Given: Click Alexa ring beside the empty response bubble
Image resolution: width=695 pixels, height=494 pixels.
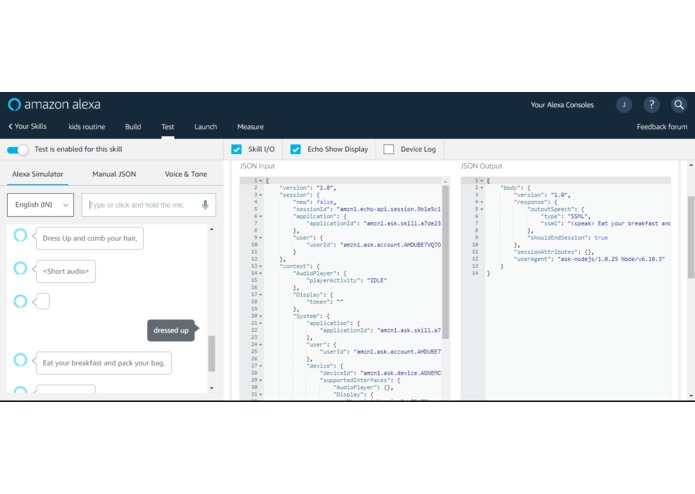Looking at the screenshot, I should pos(20,301).
